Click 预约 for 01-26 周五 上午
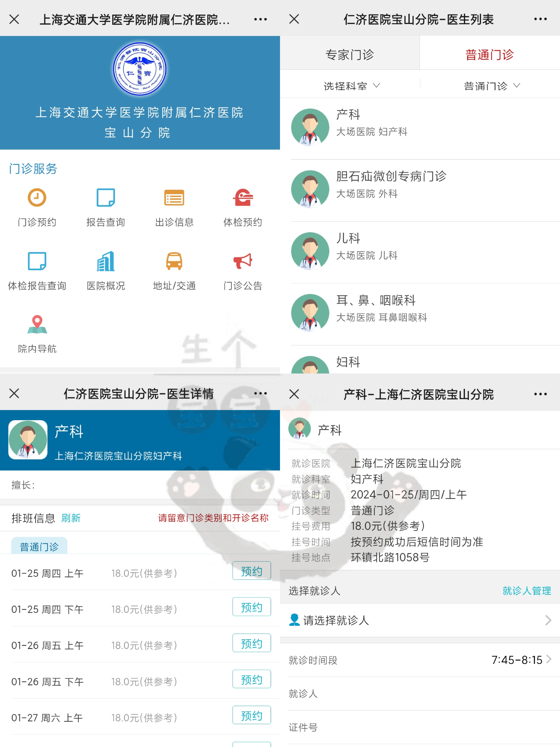560x747 pixels. [251, 643]
